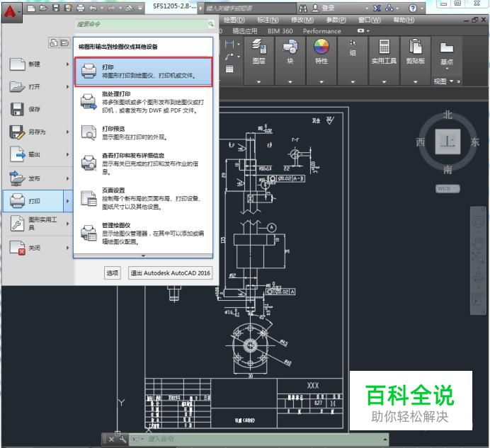
Task: Click 北 north on the ViewCube compass
Action: point(448,115)
